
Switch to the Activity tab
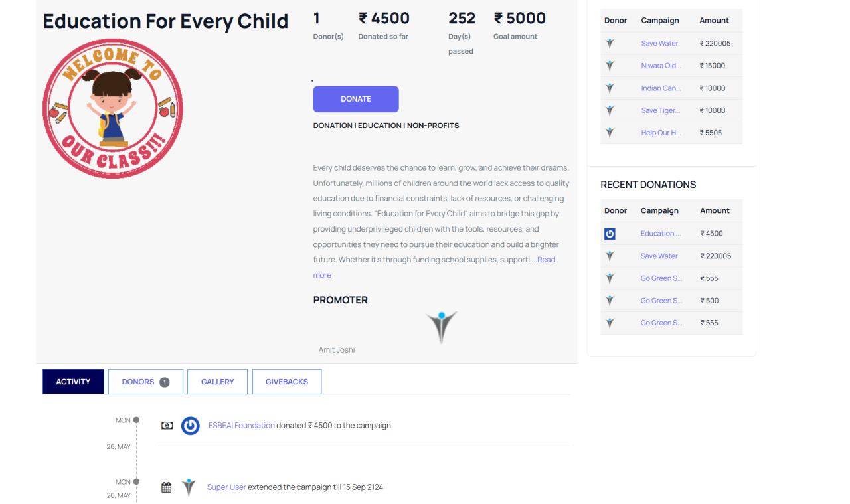coord(73,382)
